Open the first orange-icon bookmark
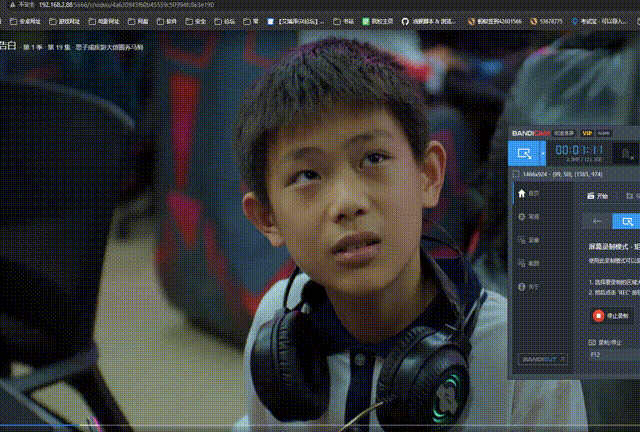Screen dimensions: 640x432 point(495,21)
